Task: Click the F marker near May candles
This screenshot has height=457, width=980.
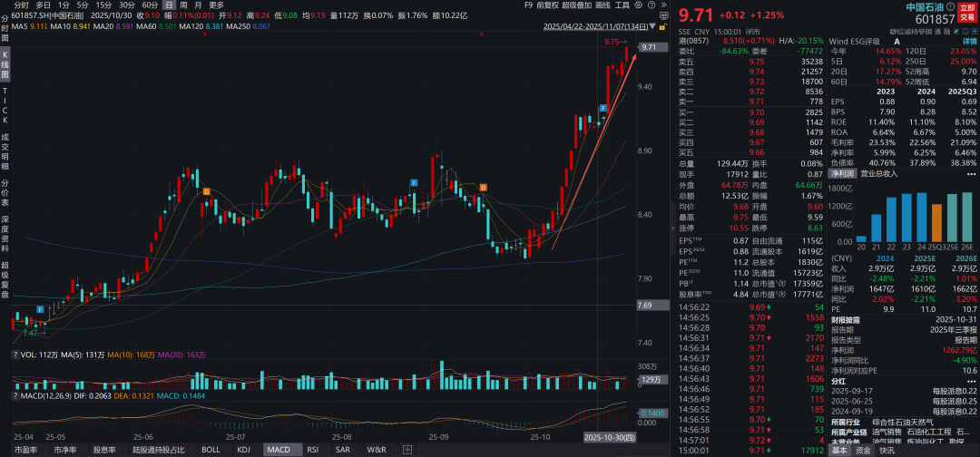Action: (40, 310)
